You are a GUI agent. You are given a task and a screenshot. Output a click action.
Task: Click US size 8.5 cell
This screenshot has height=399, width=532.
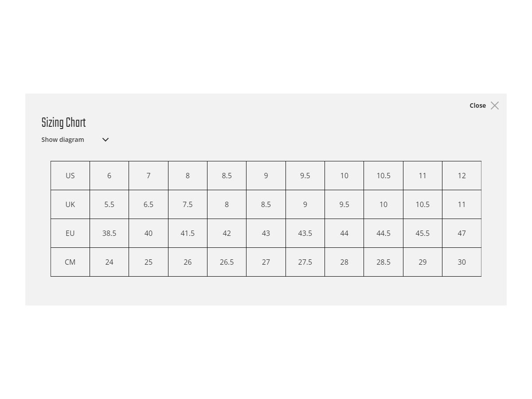pyautogui.click(x=227, y=176)
